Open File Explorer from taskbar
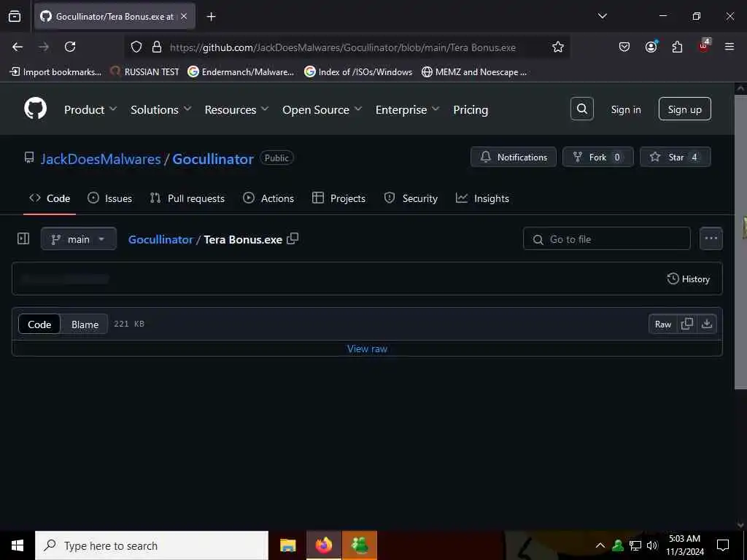 pos(287,545)
